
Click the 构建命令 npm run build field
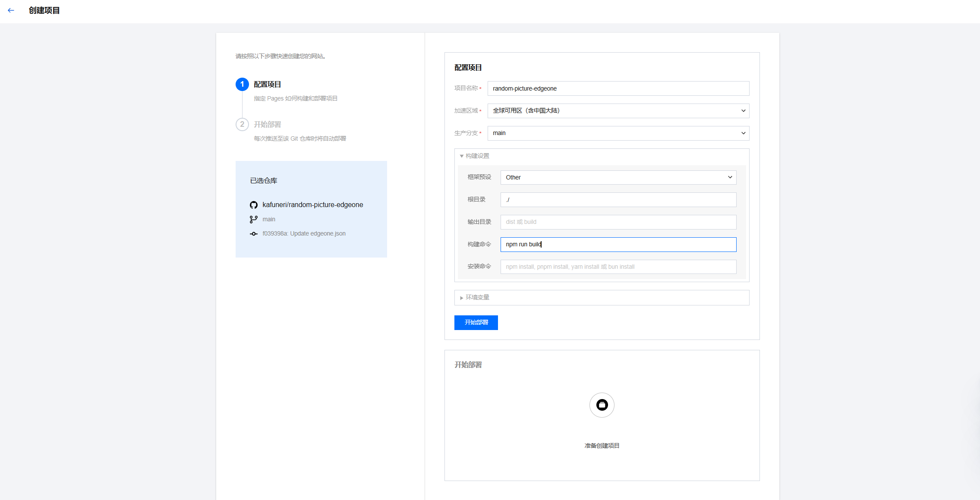(618, 245)
